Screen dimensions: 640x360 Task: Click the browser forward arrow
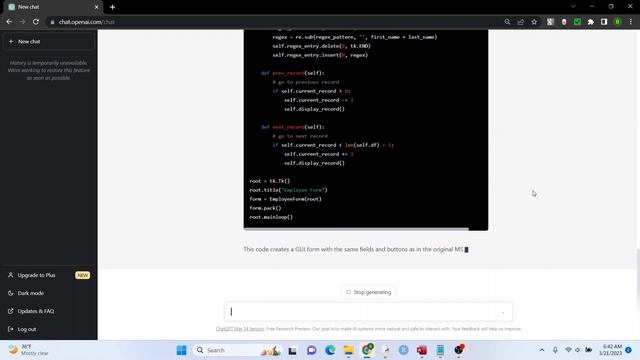coord(22,22)
